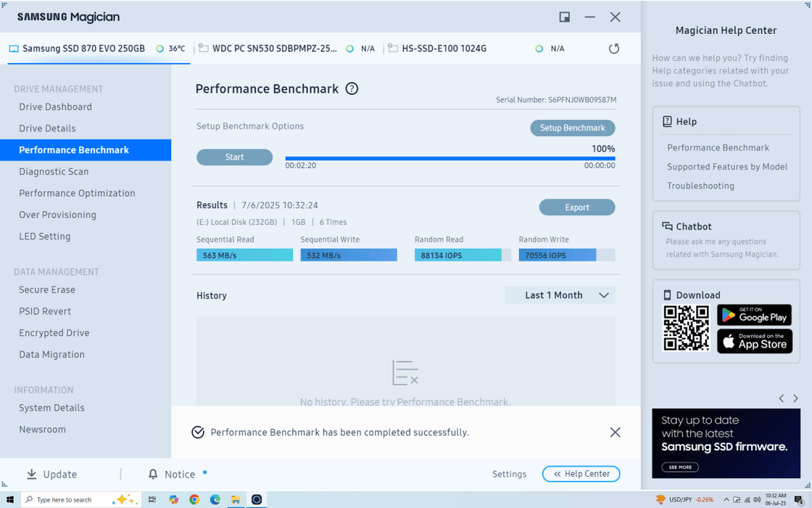The height and width of the screenshot is (508, 812).
Task: Dismiss the benchmark completed notification
Action: point(615,433)
